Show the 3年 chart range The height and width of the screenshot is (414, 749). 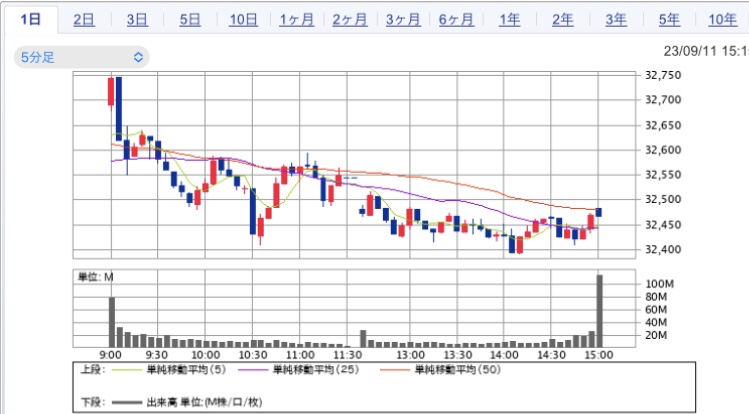click(x=616, y=20)
